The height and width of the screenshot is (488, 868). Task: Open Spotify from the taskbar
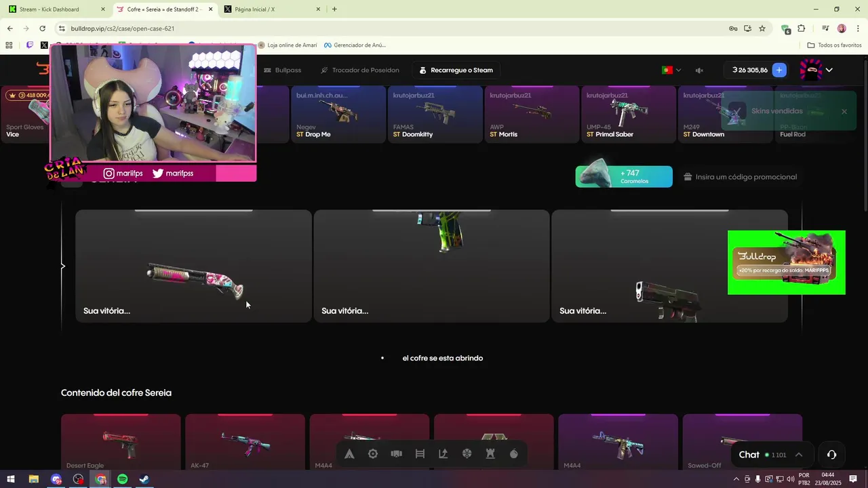pyautogui.click(x=123, y=479)
